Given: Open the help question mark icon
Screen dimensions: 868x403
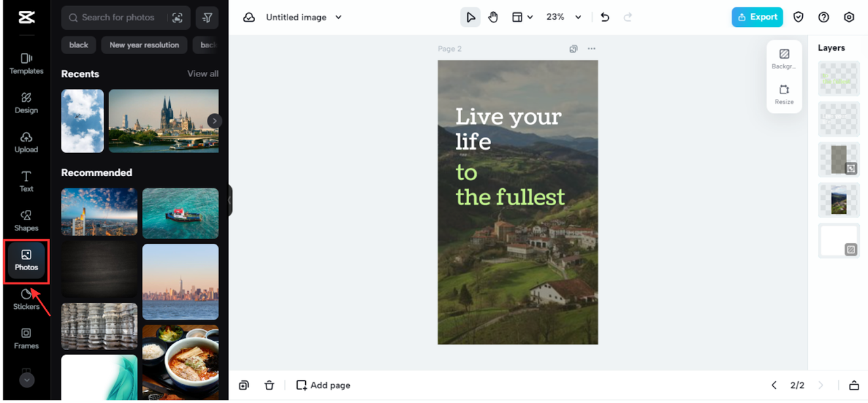Looking at the screenshot, I should point(823,18).
